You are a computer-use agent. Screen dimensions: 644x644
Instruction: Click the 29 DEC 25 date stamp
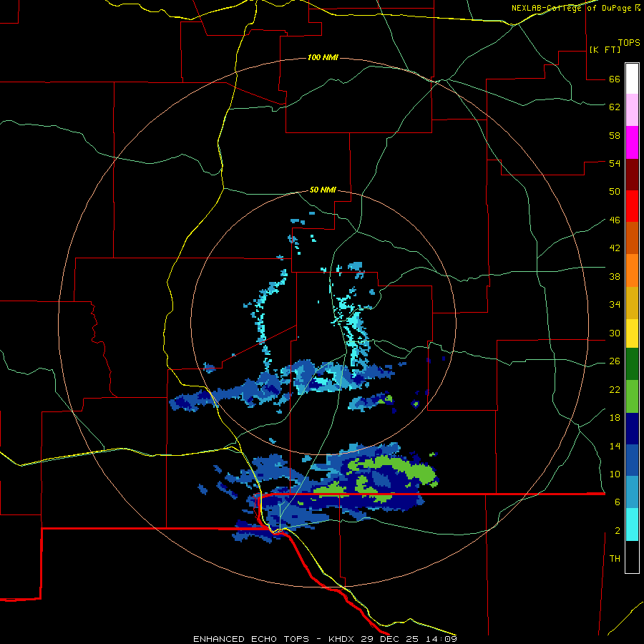tap(391, 639)
